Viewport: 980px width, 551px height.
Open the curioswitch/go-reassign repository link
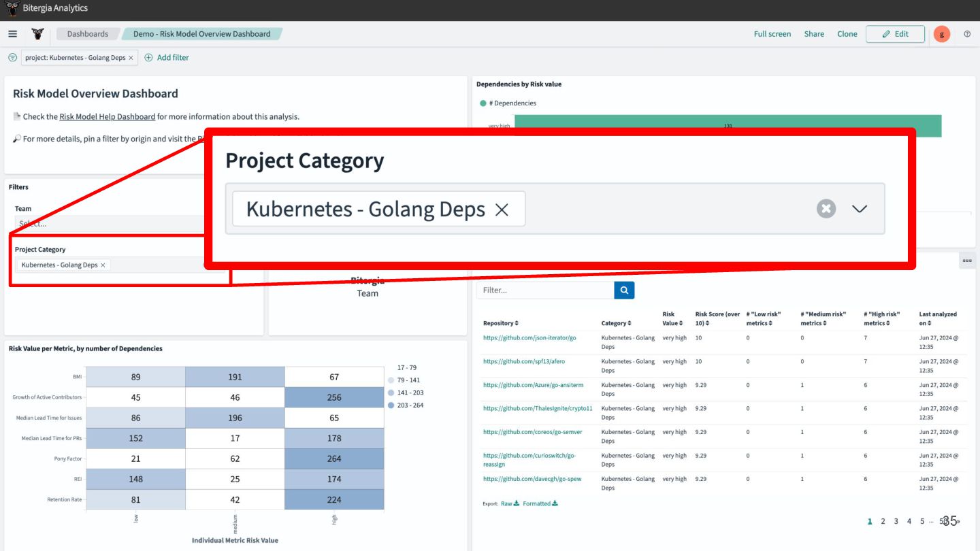pyautogui.click(x=529, y=460)
